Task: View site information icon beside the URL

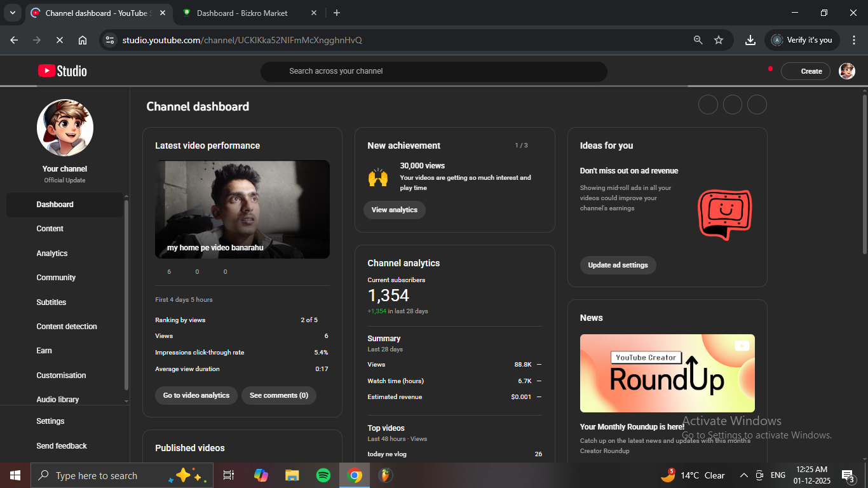Action: tap(110, 40)
